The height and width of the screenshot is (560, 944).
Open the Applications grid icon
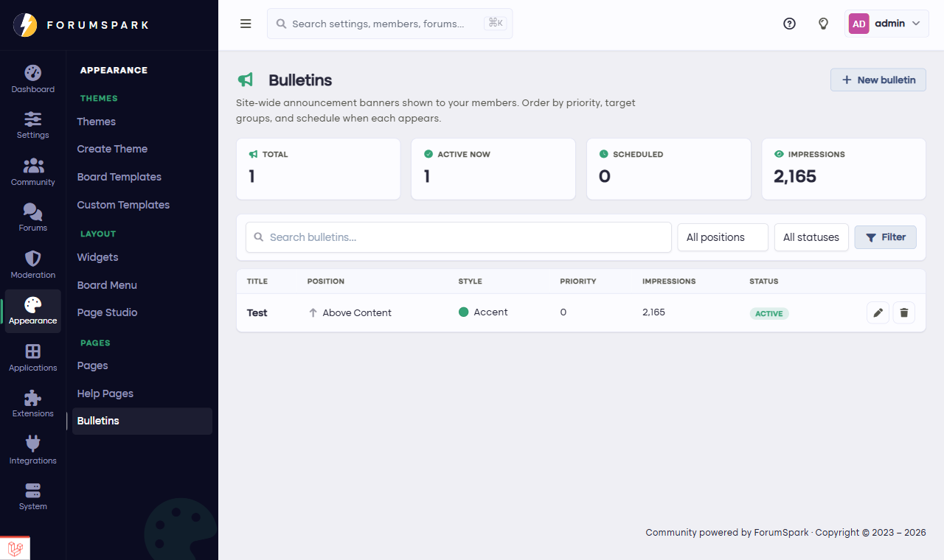[33, 351]
